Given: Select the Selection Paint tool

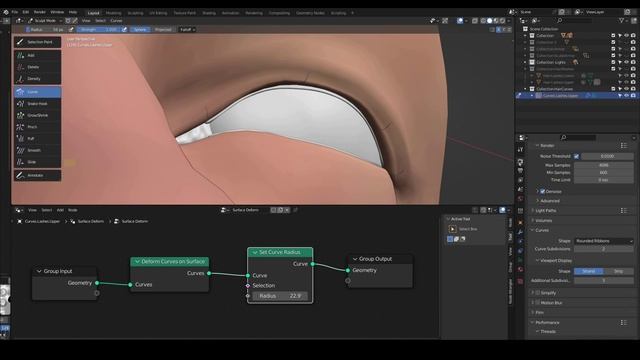Looking at the screenshot, I should coord(37,42).
